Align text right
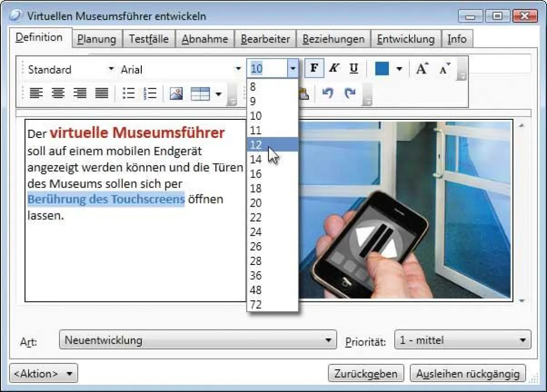 coord(80,93)
